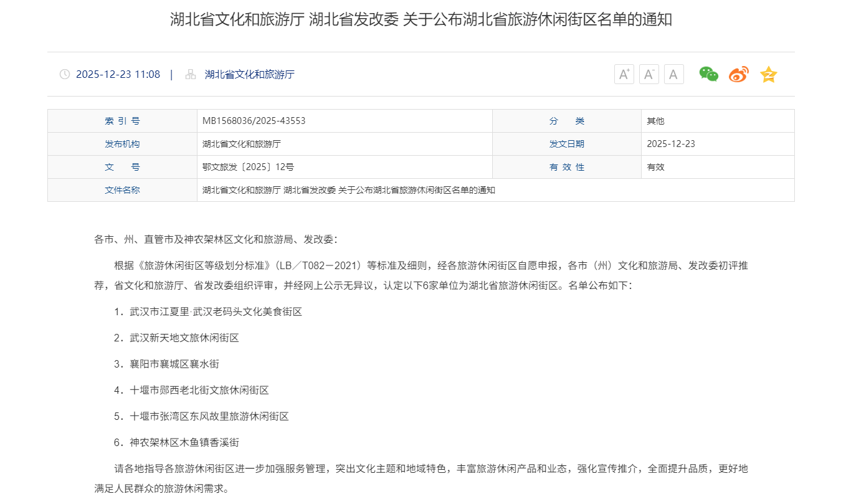Click document number 鄂文旅发〔2025〕12号
The height and width of the screenshot is (504, 841).
pos(248,167)
